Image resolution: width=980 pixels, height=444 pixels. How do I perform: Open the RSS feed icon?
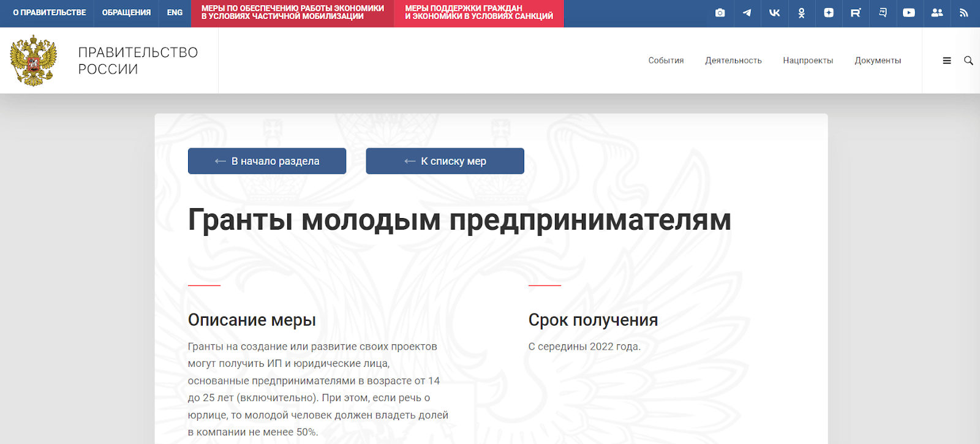[x=963, y=13]
